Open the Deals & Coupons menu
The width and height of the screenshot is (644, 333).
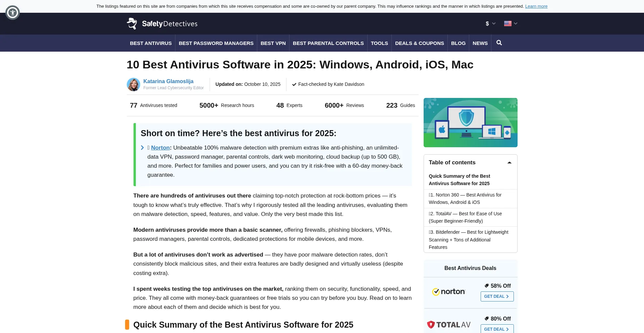click(x=419, y=43)
